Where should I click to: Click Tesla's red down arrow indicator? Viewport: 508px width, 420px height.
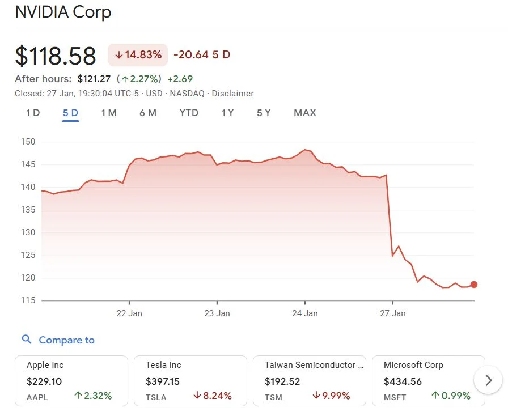[x=197, y=396]
